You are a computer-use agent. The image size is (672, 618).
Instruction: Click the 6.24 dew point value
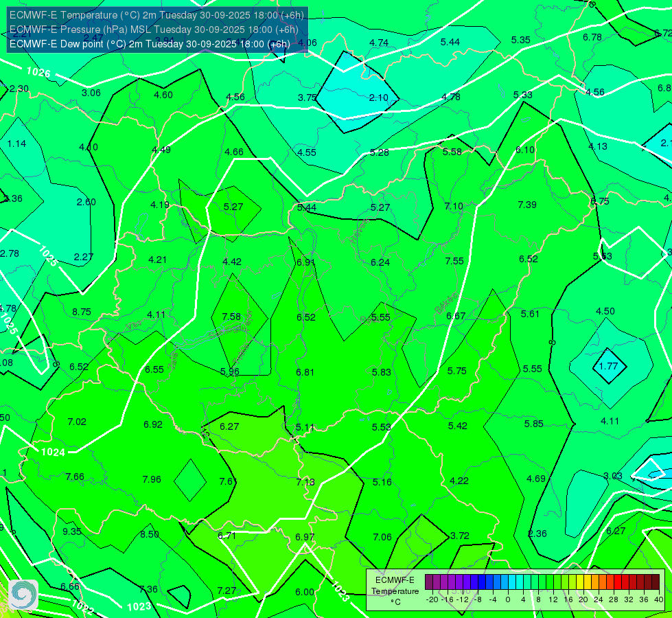click(x=380, y=262)
